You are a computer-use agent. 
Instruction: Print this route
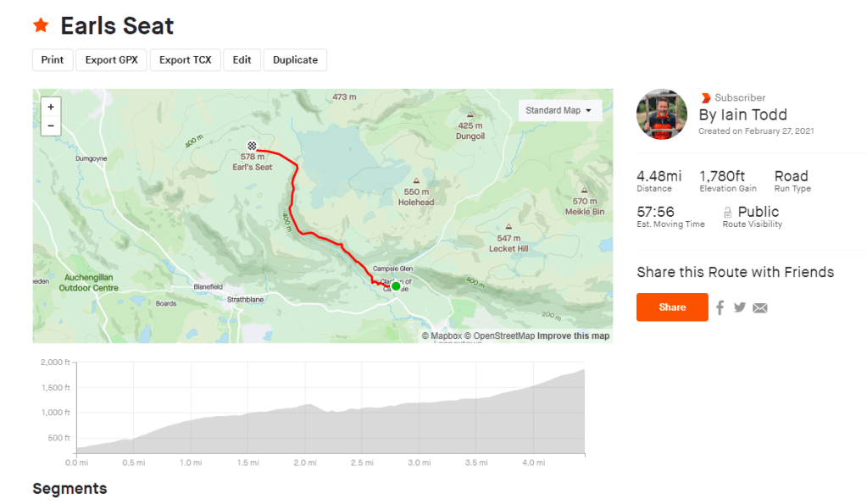(53, 60)
